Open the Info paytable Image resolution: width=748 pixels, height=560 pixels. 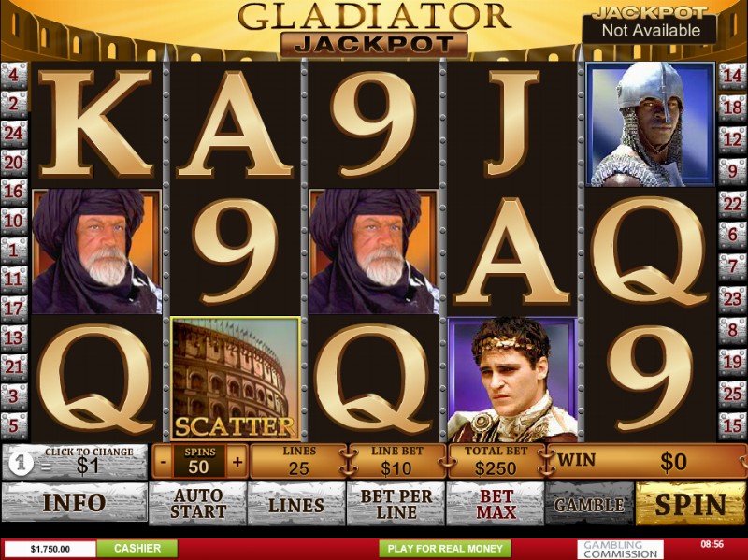pos(75,503)
